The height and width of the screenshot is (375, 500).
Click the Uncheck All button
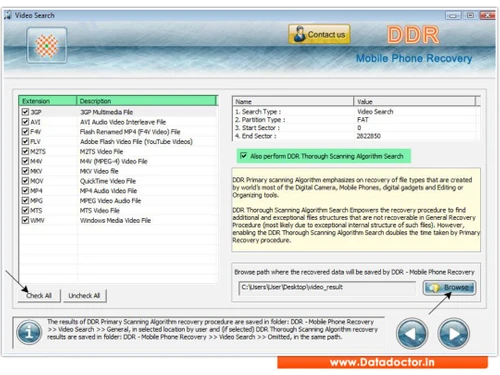pyautogui.click(x=84, y=296)
